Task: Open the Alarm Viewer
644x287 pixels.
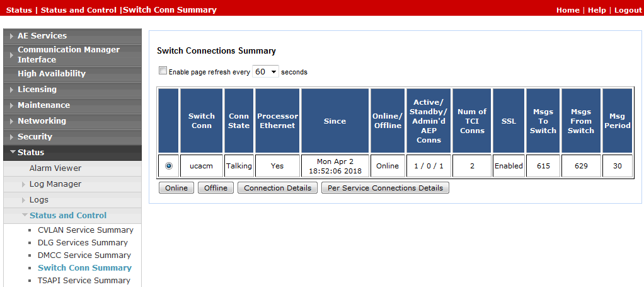Action: coord(55,168)
